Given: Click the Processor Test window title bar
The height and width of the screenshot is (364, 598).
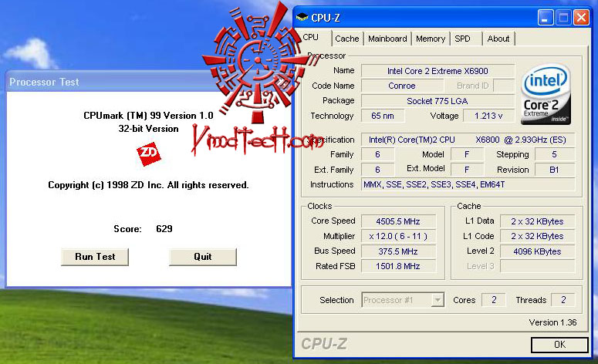Looking at the screenshot, I should click(x=149, y=82).
